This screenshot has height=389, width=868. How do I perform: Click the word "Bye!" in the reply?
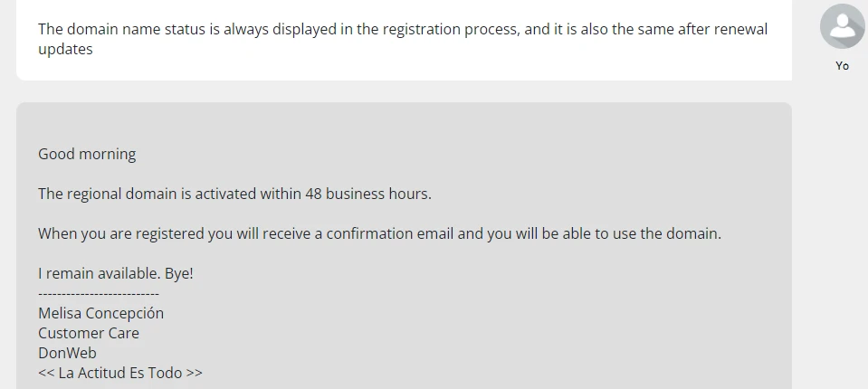click(x=179, y=273)
